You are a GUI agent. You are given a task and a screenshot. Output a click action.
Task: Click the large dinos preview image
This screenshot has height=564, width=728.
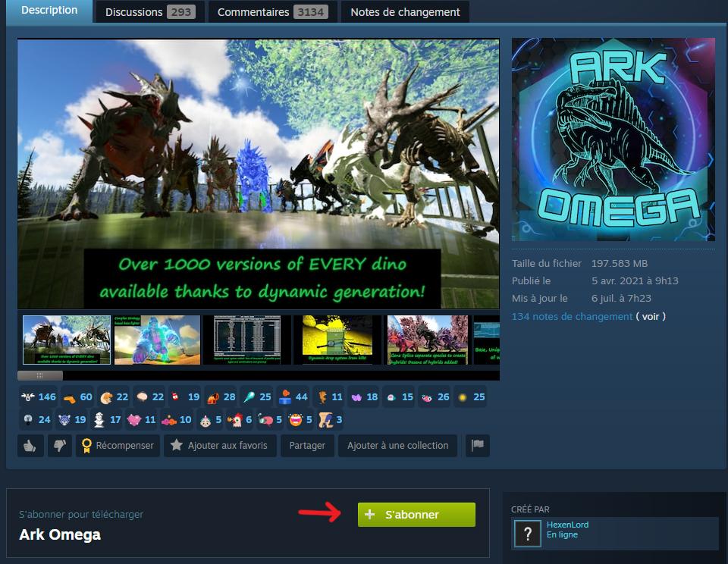click(259, 174)
